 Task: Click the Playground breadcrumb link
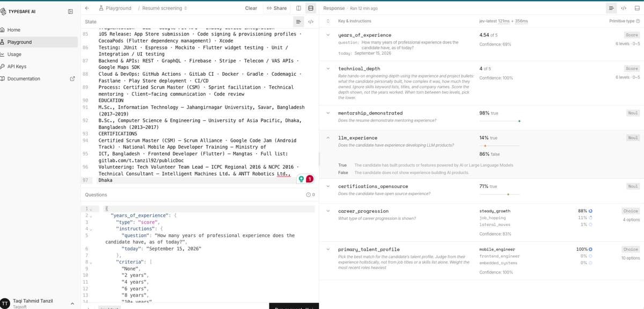115,8
